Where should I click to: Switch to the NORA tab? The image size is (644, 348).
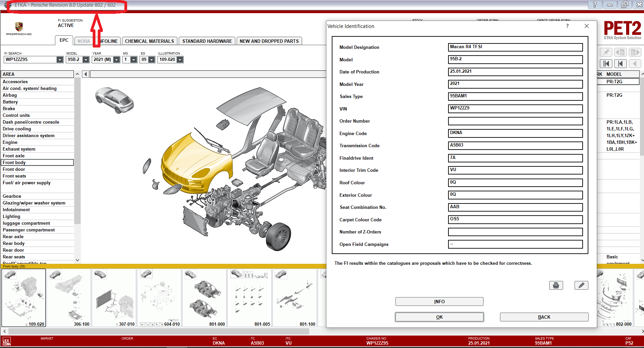(x=84, y=41)
